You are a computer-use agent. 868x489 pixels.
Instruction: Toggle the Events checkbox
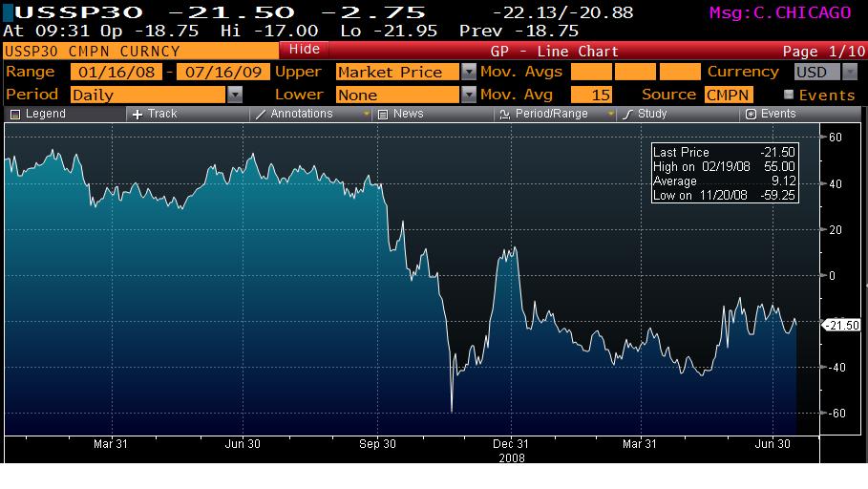789,95
